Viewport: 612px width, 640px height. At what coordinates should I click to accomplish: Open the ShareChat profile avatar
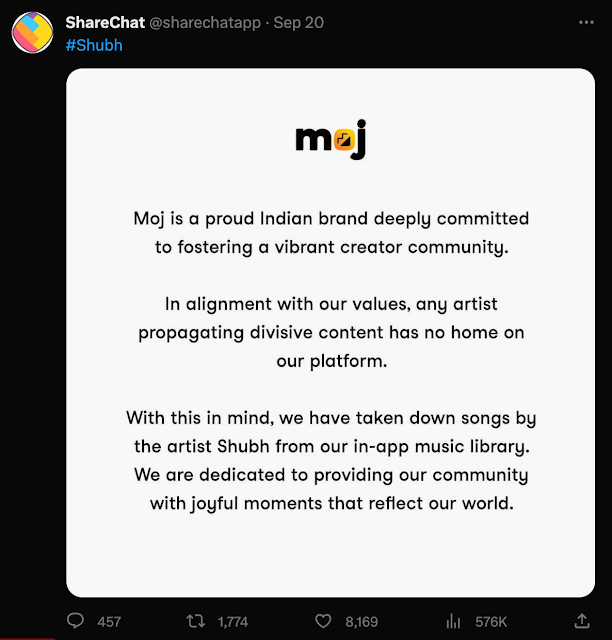click(x=32, y=33)
